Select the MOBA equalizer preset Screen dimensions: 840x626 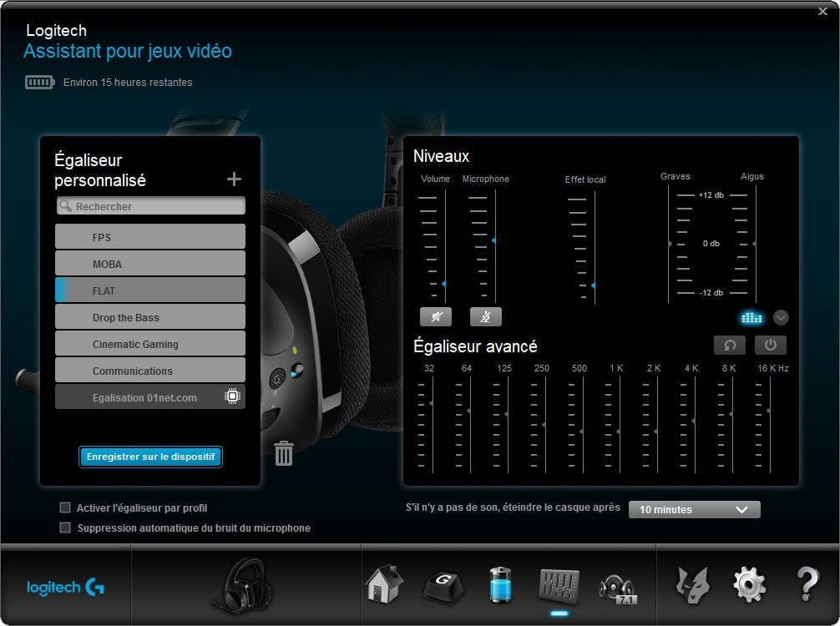[150, 264]
